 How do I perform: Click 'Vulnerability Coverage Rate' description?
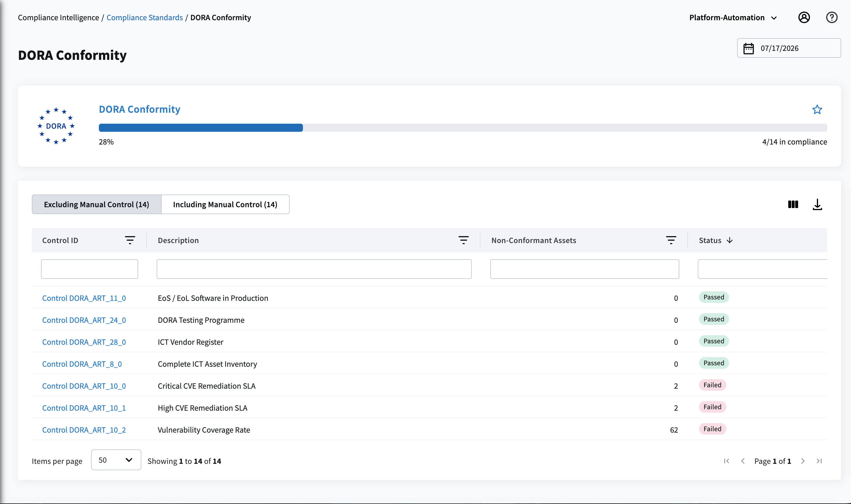pyautogui.click(x=204, y=430)
